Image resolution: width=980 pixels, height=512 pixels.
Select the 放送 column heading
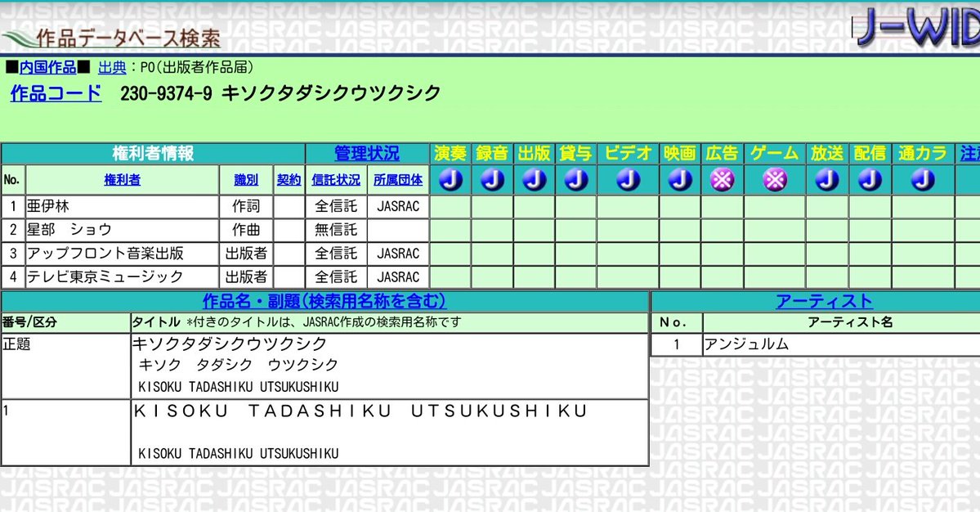pyautogui.click(x=827, y=153)
